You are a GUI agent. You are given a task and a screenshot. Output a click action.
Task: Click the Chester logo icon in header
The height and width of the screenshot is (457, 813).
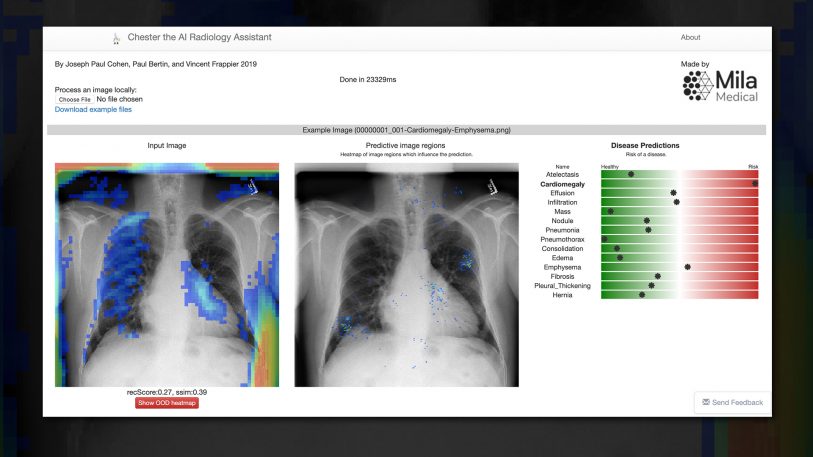pos(116,38)
